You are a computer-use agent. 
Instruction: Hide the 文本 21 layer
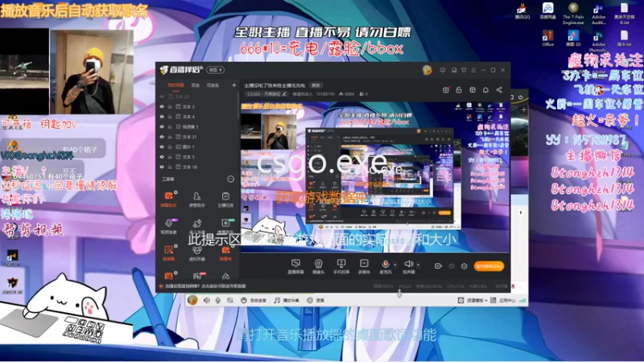click(x=162, y=137)
